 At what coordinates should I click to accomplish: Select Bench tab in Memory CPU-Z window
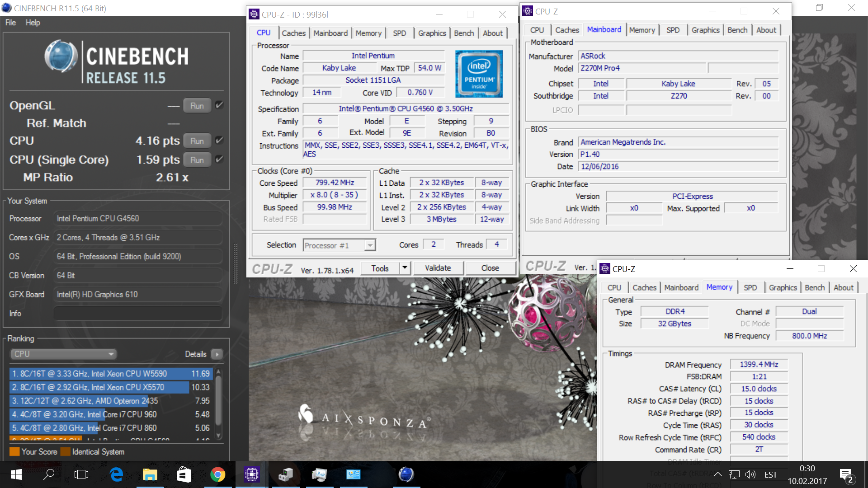815,287
